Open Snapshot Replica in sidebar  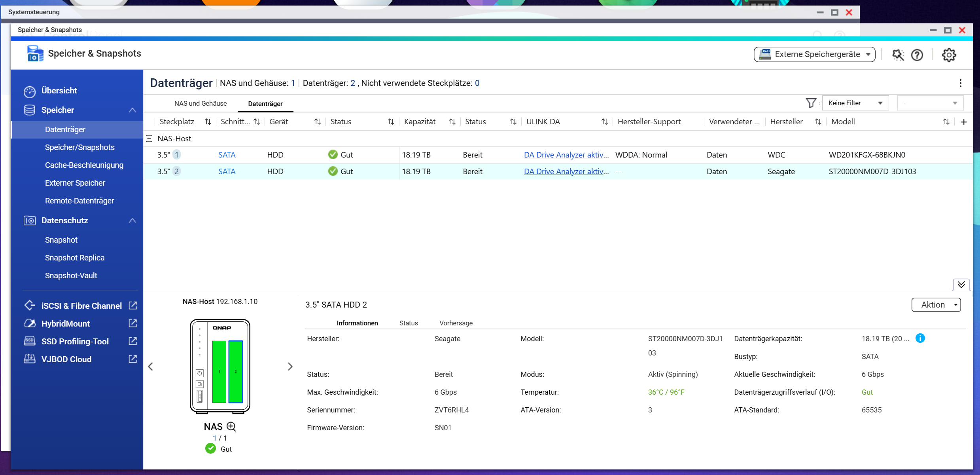tap(75, 258)
